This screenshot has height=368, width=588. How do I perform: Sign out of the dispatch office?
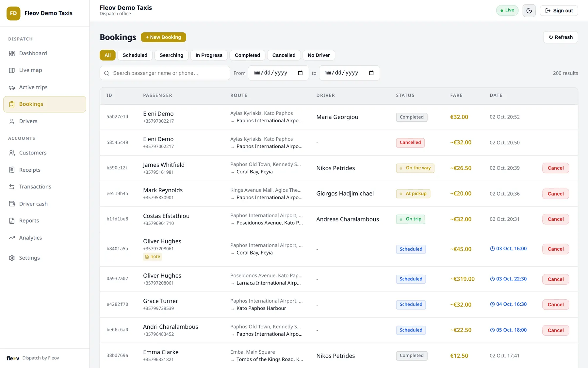click(559, 11)
